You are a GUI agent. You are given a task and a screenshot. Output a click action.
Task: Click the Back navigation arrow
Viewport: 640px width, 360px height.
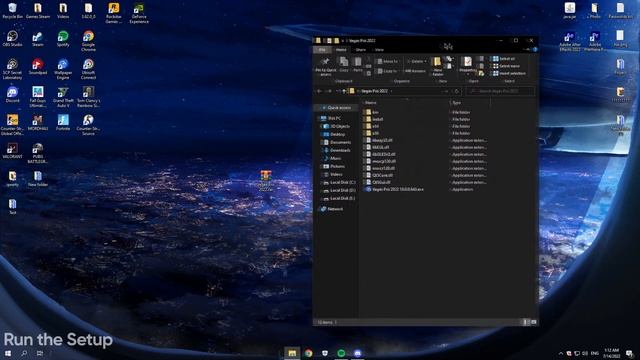[x=320, y=91]
